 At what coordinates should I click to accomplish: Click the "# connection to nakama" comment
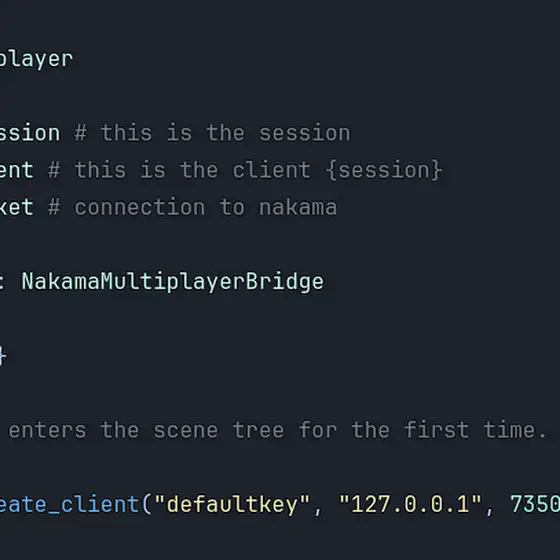192,207
